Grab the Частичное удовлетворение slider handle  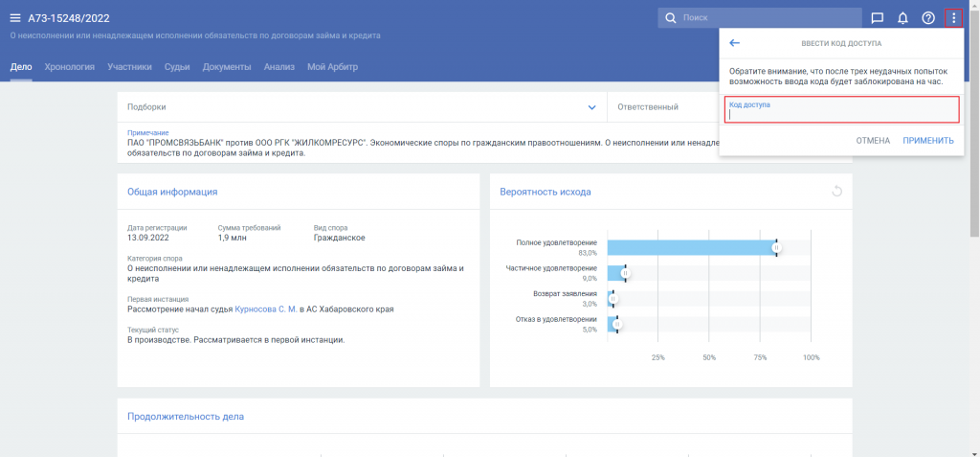coord(626,273)
